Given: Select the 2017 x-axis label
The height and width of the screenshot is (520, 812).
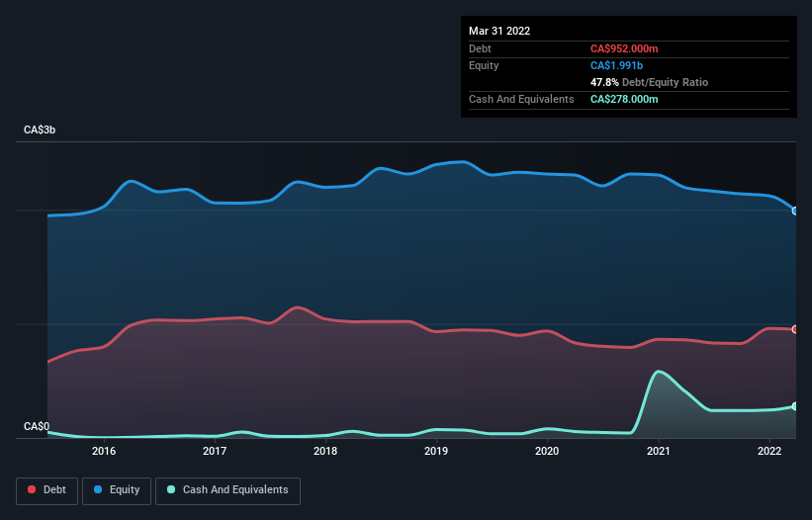Looking at the screenshot, I should tap(215, 451).
